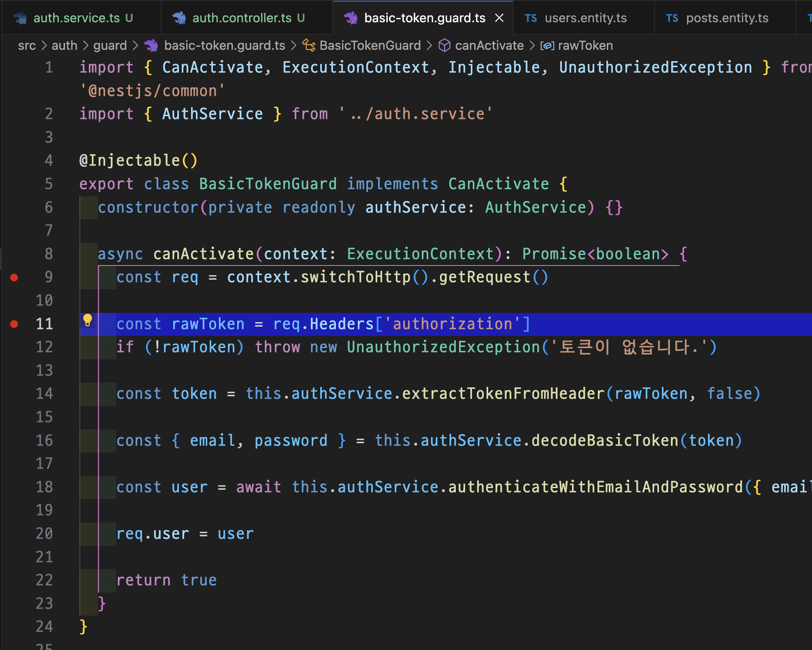
Task: Click switchToHttp on line 9
Action: coord(355,277)
